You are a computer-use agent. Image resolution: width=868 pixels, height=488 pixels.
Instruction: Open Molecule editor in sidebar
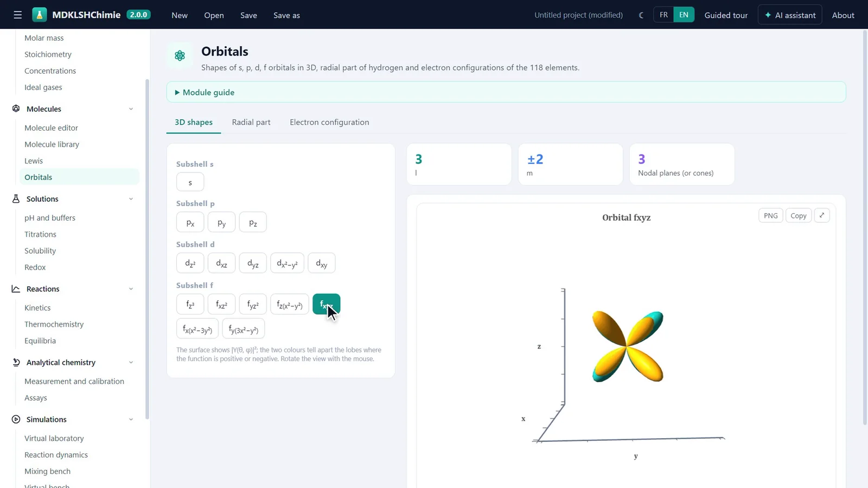click(x=51, y=128)
